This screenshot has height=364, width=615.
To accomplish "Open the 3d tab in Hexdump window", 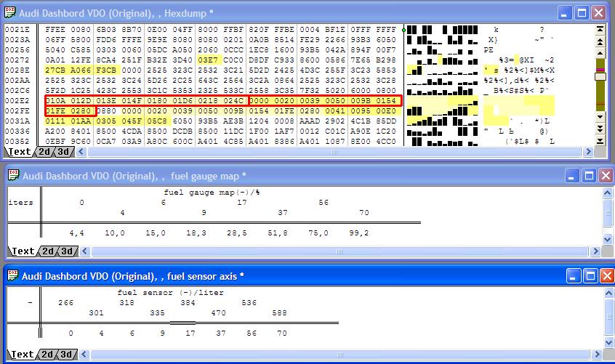I will click(x=65, y=152).
